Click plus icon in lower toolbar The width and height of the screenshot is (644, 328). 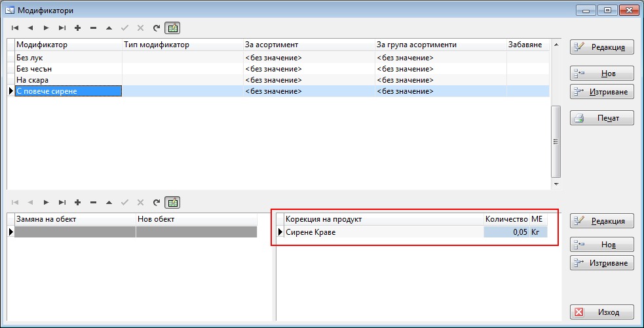pos(77,202)
